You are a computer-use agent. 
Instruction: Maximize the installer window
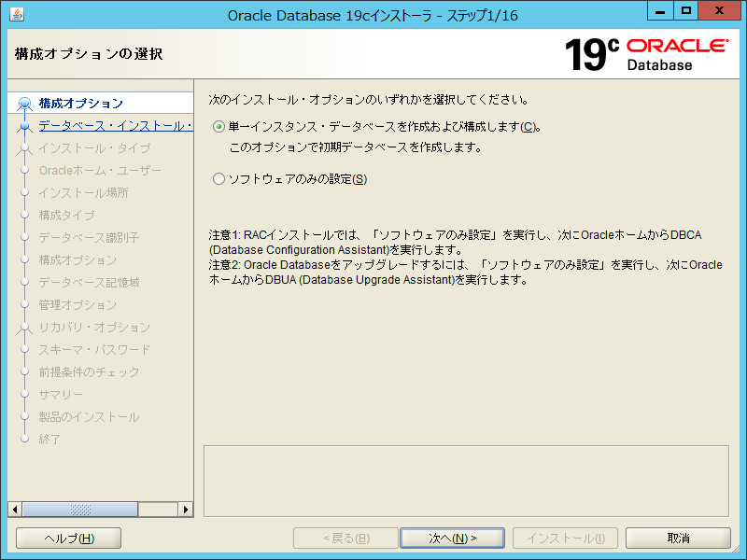[686, 10]
